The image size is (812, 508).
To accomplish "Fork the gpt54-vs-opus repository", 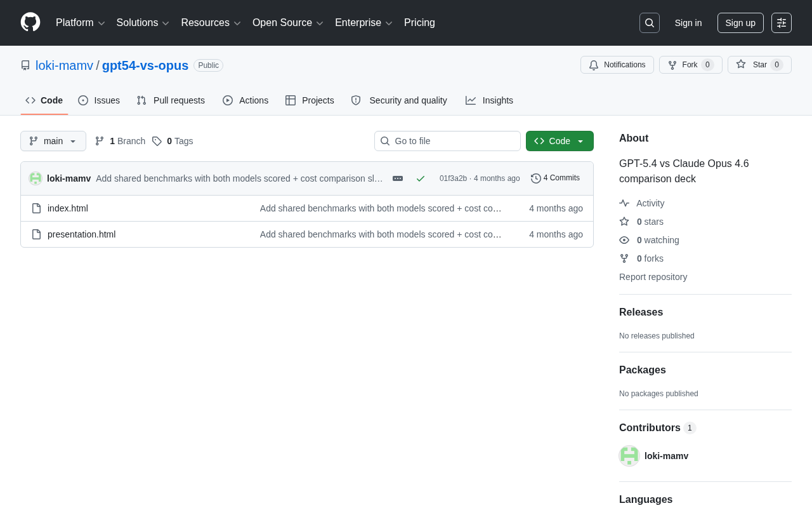I will tap(691, 65).
